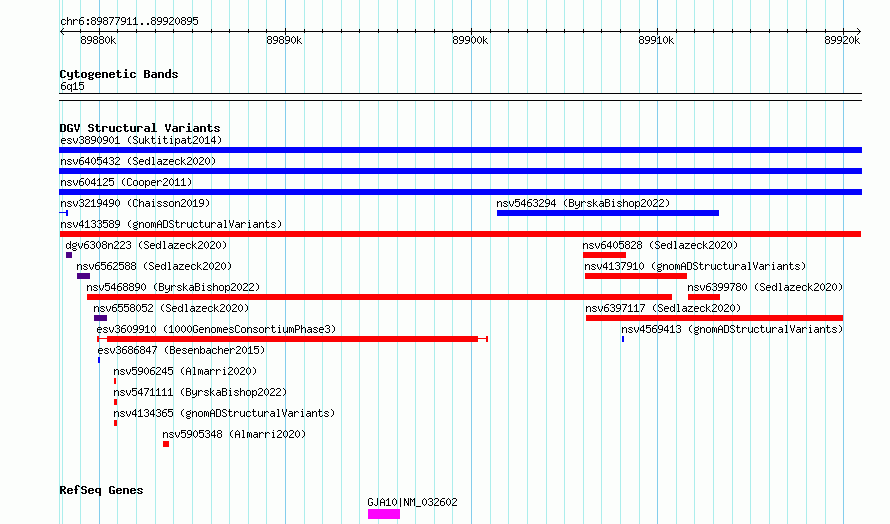Select nsv6562588 (Sedlazeck2020) label

click(154, 266)
